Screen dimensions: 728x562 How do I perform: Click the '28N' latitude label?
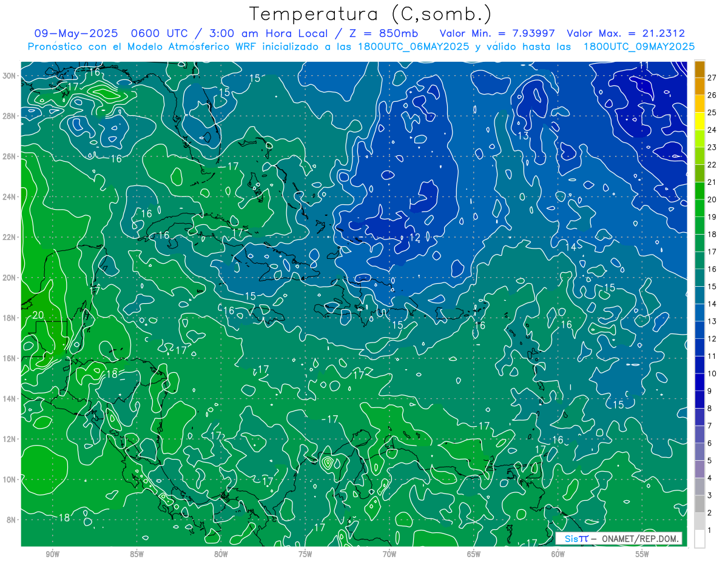10,116
